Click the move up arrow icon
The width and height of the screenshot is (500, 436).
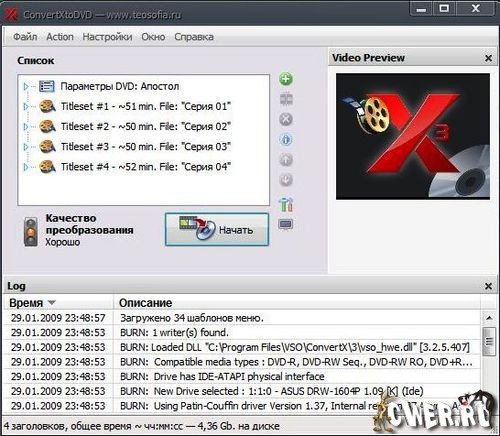[x=286, y=160]
